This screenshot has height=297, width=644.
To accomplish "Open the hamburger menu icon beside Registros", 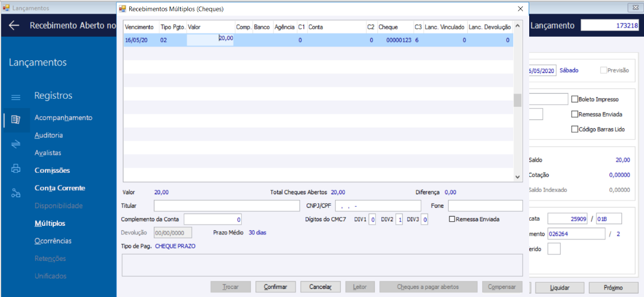I will (15, 97).
